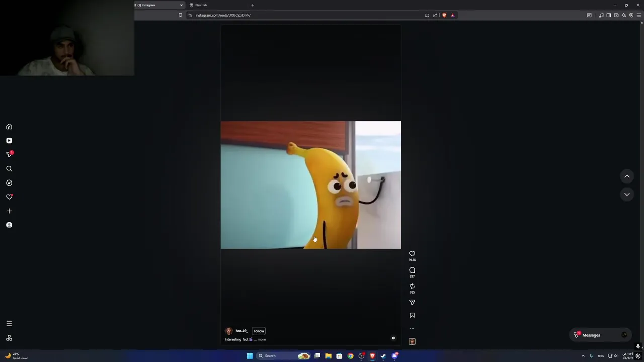Open the More hamburger menu in sidebar
The height and width of the screenshot is (362, 644).
click(x=9, y=324)
